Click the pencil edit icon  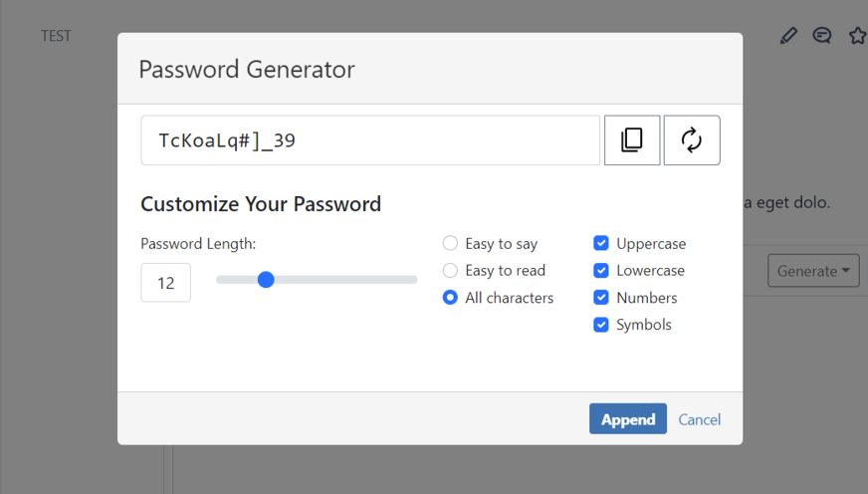pos(788,36)
